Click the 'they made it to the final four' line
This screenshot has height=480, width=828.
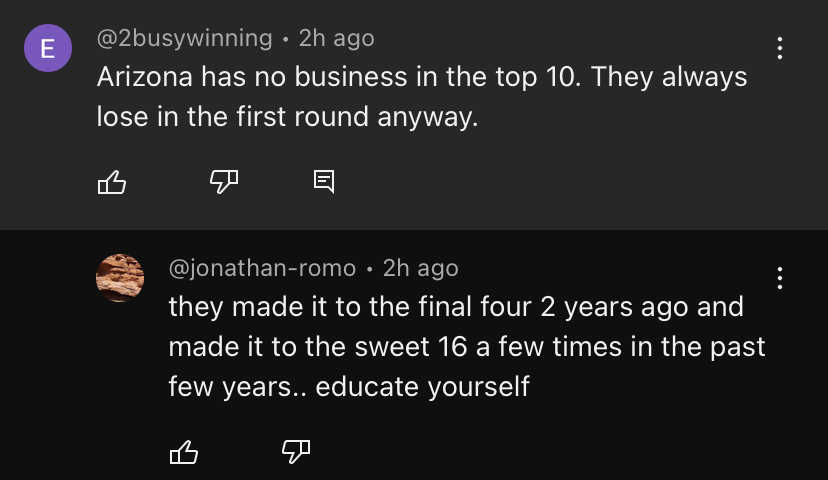click(455, 306)
